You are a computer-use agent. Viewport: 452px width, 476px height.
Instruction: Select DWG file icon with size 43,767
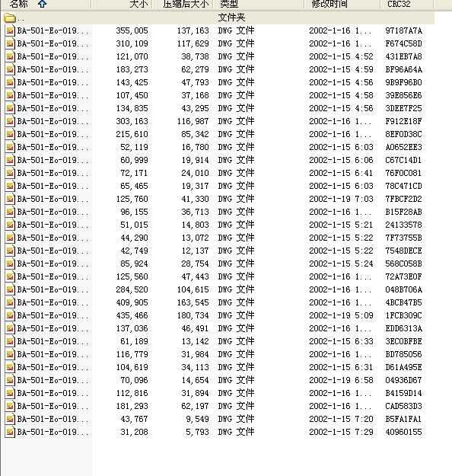pyautogui.click(x=10, y=419)
